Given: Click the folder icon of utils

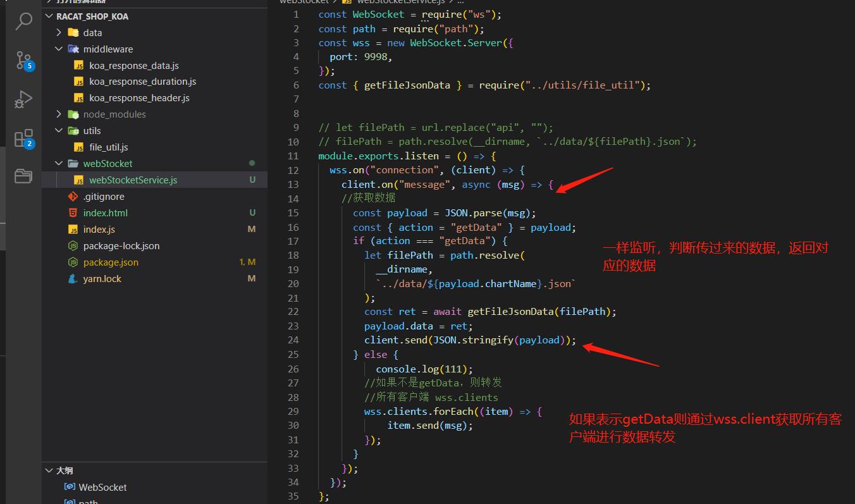Looking at the screenshot, I should 73,131.
